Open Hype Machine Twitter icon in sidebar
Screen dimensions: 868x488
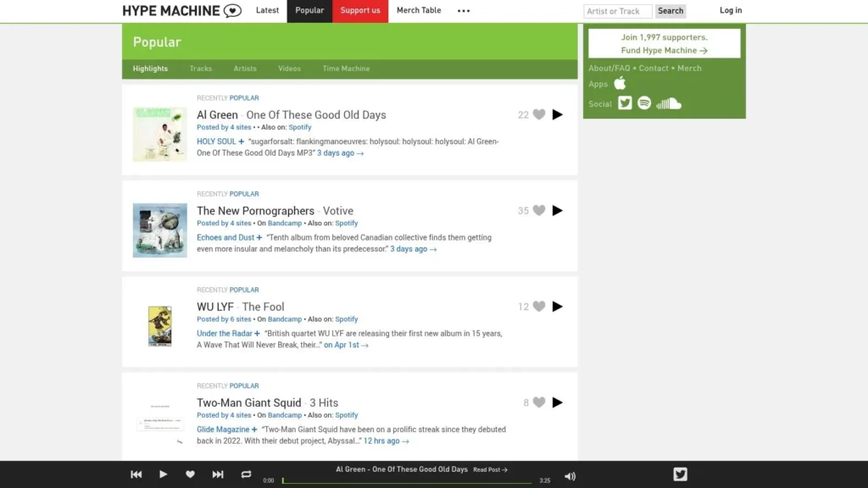click(625, 103)
